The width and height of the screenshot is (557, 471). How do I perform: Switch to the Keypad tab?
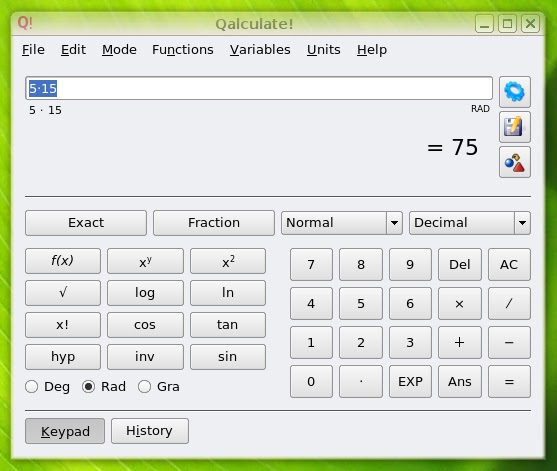[65, 431]
